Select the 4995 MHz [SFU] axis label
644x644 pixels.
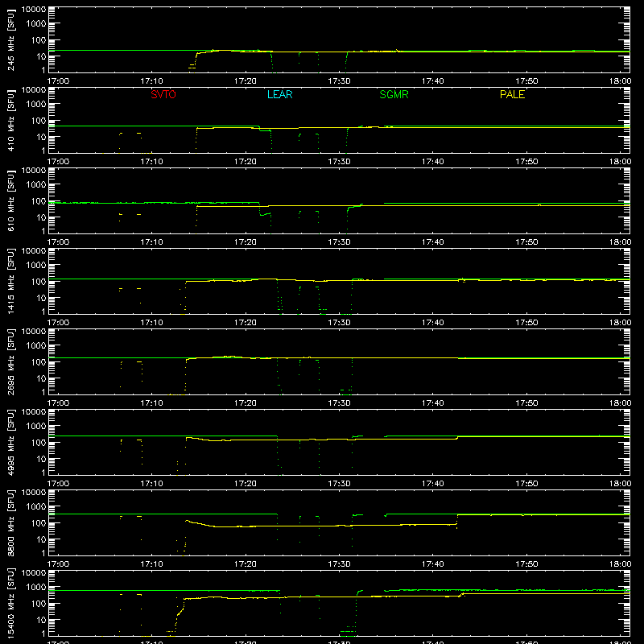click(x=11, y=442)
